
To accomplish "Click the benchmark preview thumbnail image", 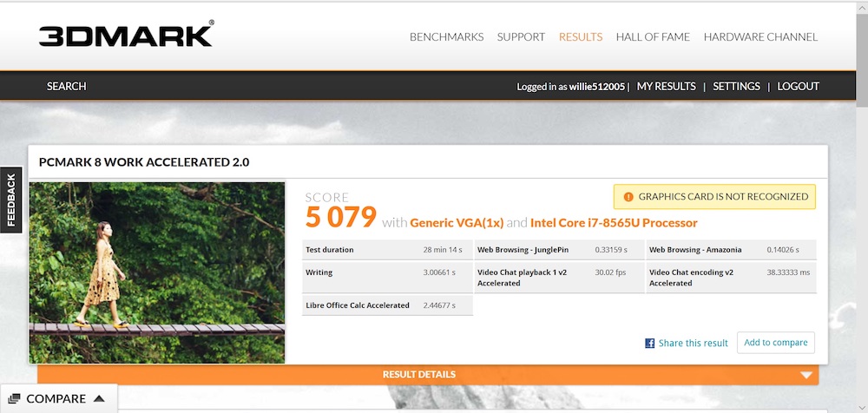I will pyautogui.click(x=156, y=272).
